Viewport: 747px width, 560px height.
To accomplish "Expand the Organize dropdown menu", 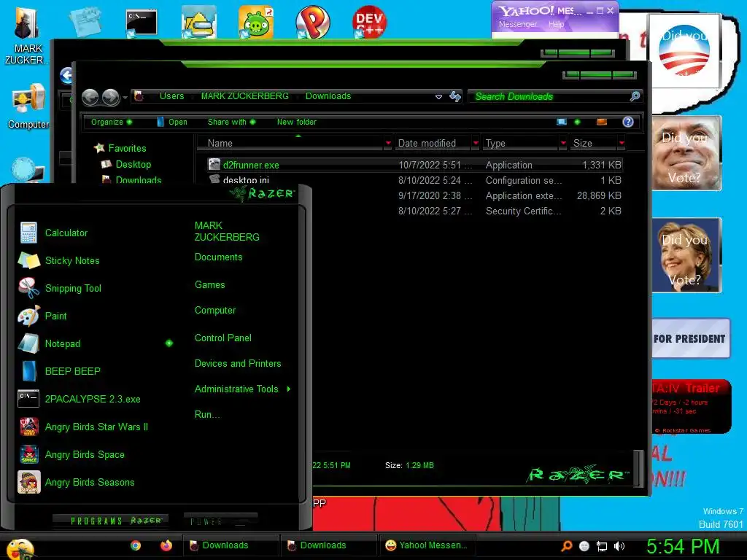I will pos(112,122).
